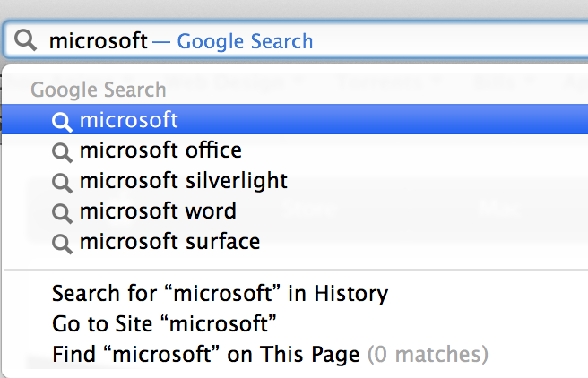The width and height of the screenshot is (588, 378).
Task: Click the separator line above History option
Action: coord(294,269)
